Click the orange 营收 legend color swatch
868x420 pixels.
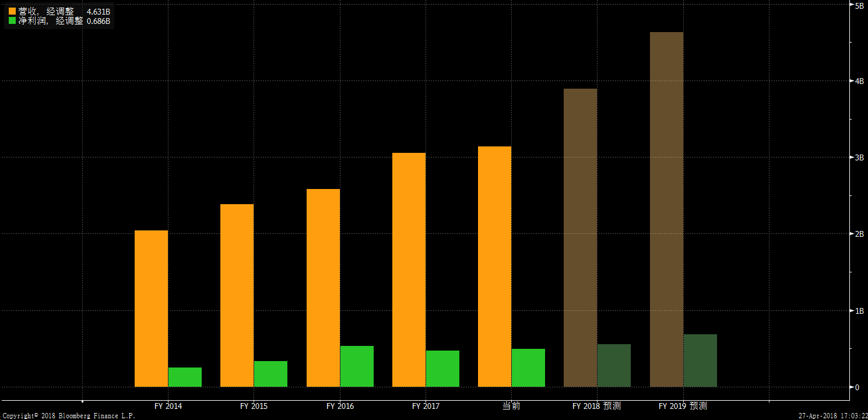12,11
